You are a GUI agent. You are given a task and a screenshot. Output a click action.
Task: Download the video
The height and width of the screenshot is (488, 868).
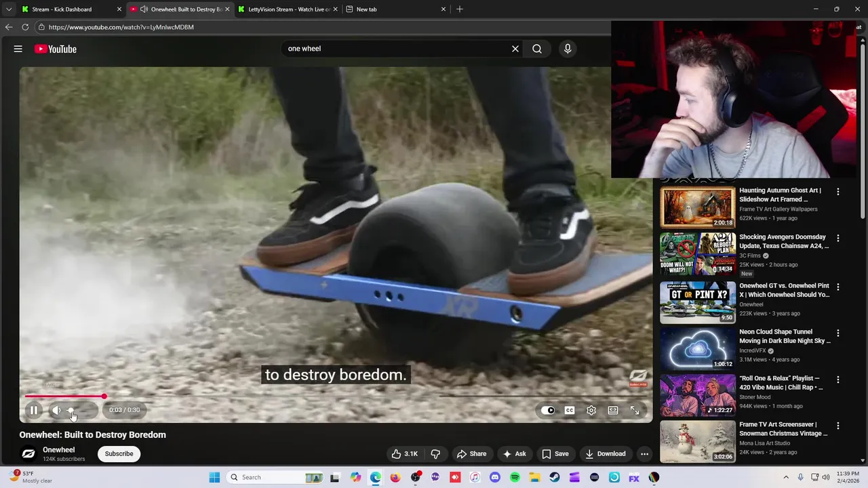tap(605, 453)
